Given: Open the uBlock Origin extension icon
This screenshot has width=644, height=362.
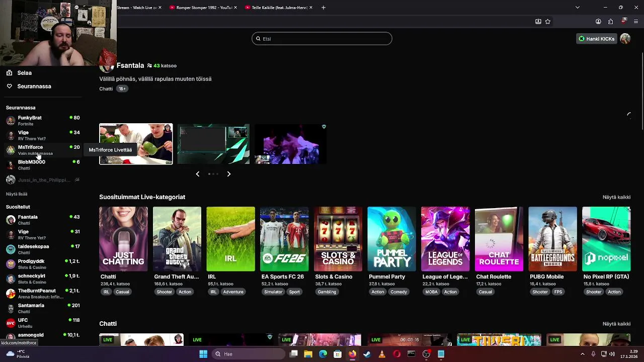Looking at the screenshot, I should pos(623,22).
